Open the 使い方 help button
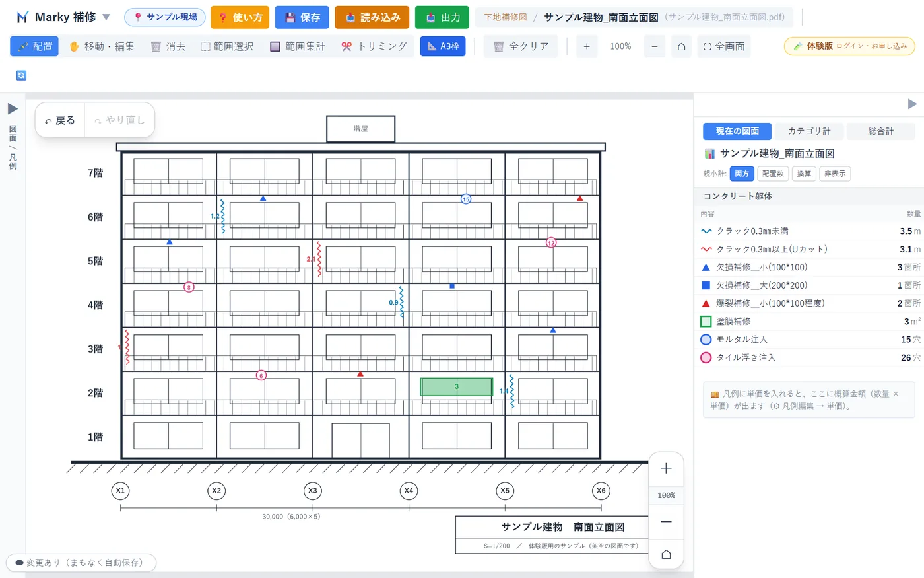Image resolution: width=924 pixels, height=578 pixels. click(240, 17)
